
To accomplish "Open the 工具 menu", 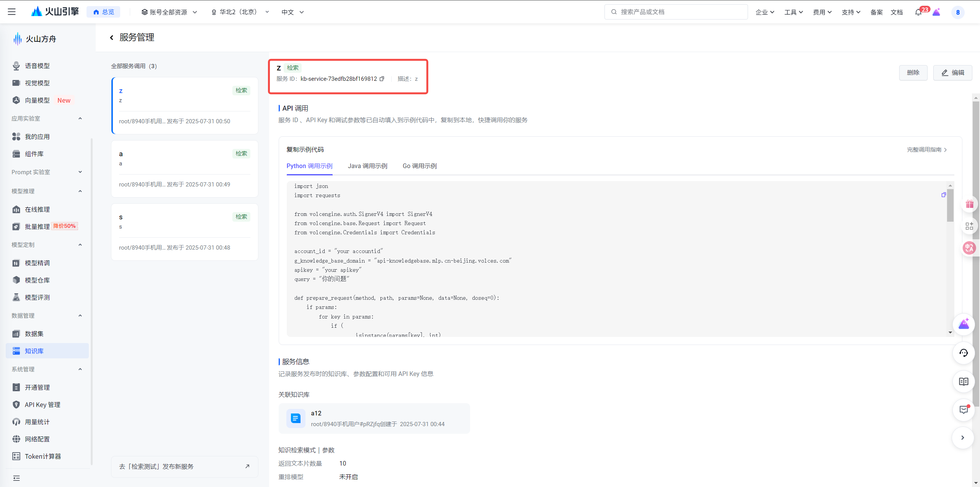I will click(793, 12).
